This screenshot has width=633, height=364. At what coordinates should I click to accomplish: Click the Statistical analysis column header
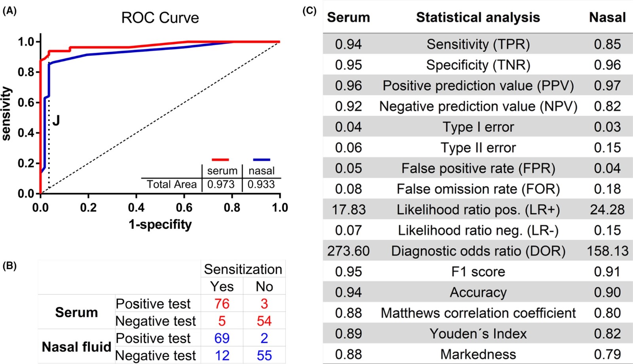pos(478,17)
